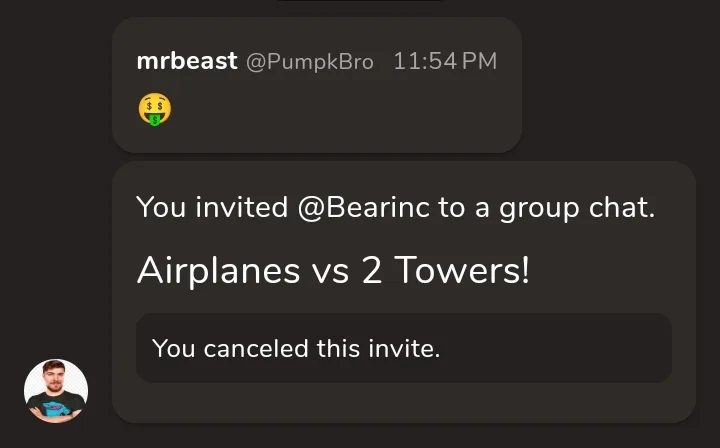Click empty space right of the canceled notice text
The image size is (720, 448).
pyautogui.click(x=556, y=348)
